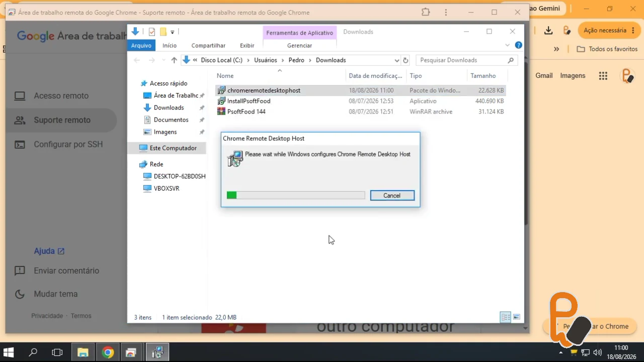Click the Explorer forward arrow
Screen dimensions: 644x362
point(151,60)
